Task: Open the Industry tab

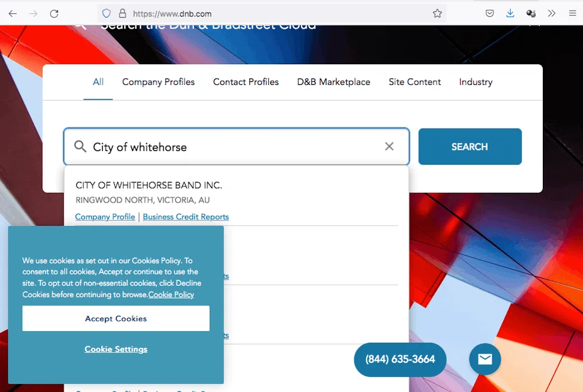Action: [x=476, y=81]
